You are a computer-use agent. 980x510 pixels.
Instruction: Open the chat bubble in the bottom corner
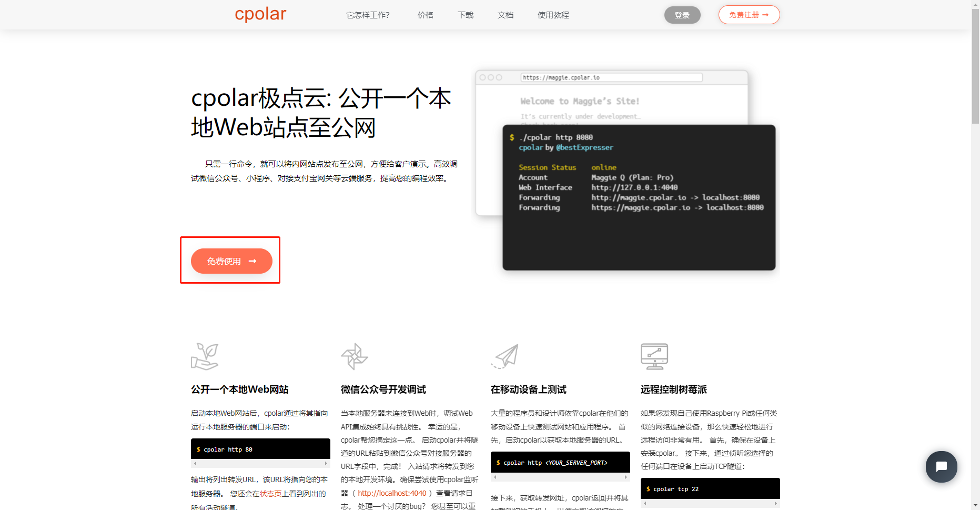click(941, 467)
